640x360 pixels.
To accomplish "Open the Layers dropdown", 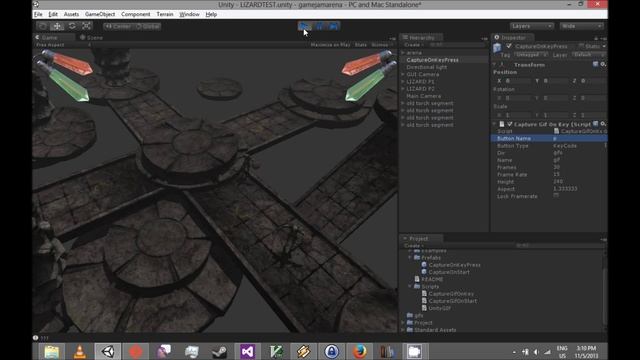I will tap(531, 26).
